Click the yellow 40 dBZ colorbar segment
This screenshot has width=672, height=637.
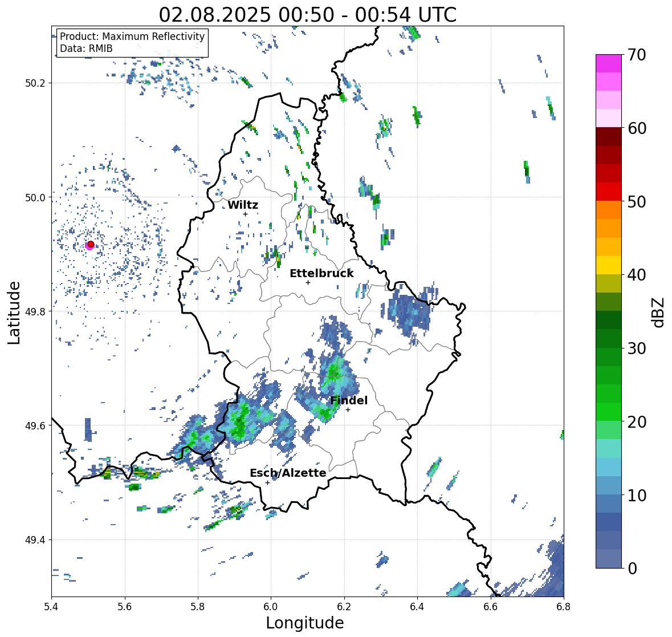click(x=609, y=265)
